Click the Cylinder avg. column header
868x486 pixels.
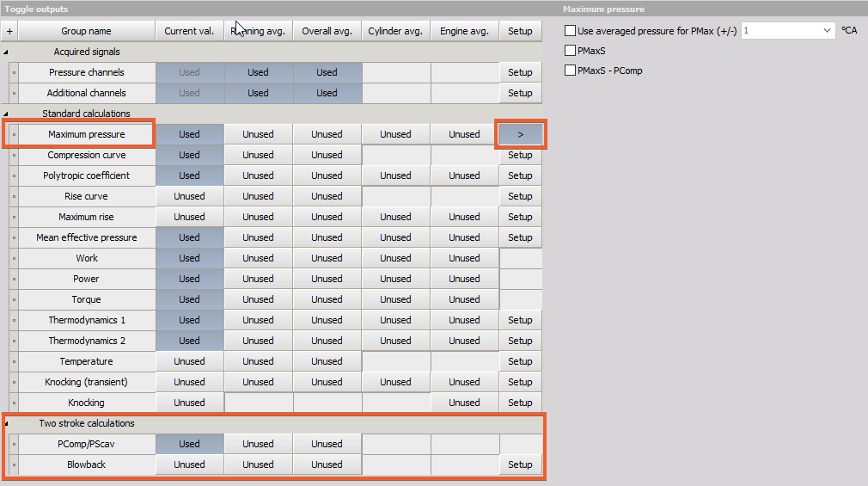tap(395, 31)
